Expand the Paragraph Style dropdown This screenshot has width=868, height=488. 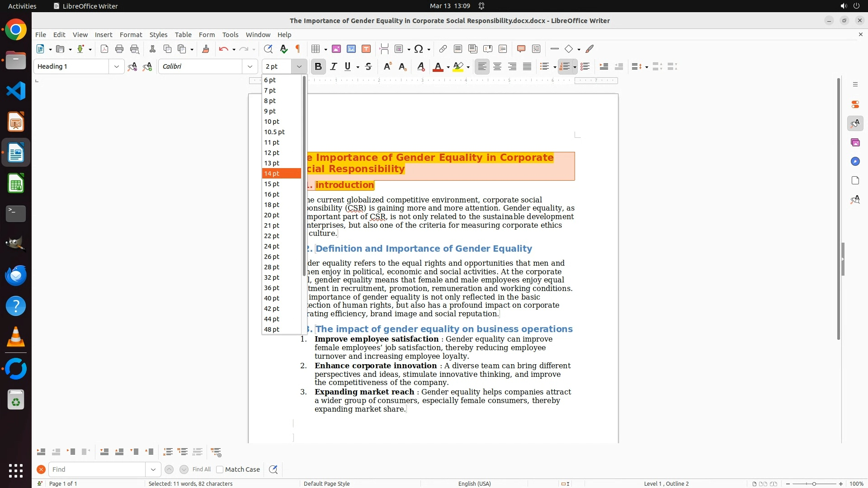point(116,66)
